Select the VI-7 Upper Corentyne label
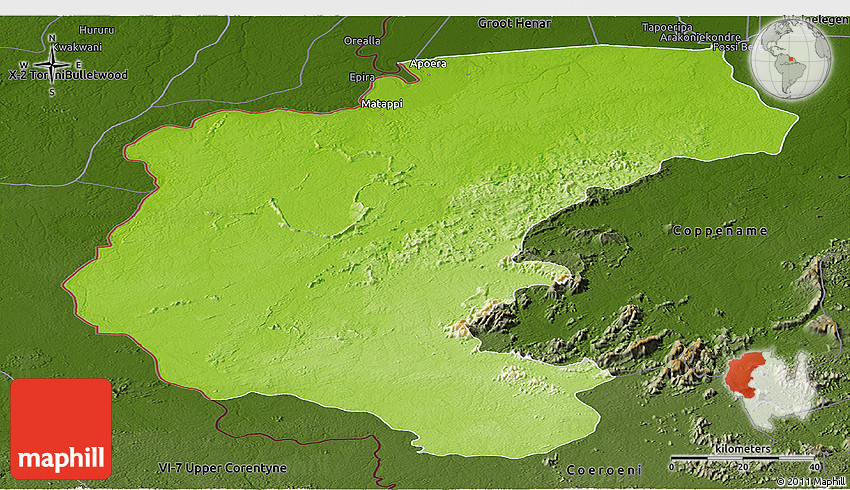 222,468
